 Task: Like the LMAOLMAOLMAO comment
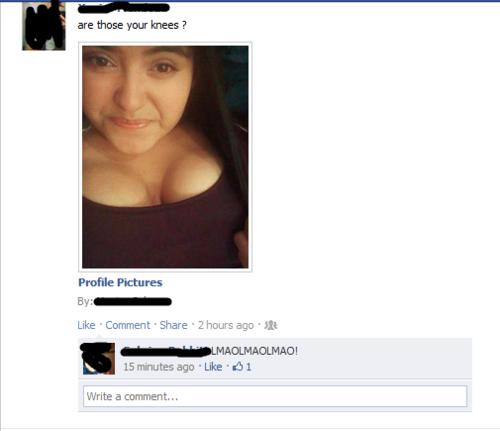(213, 367)
